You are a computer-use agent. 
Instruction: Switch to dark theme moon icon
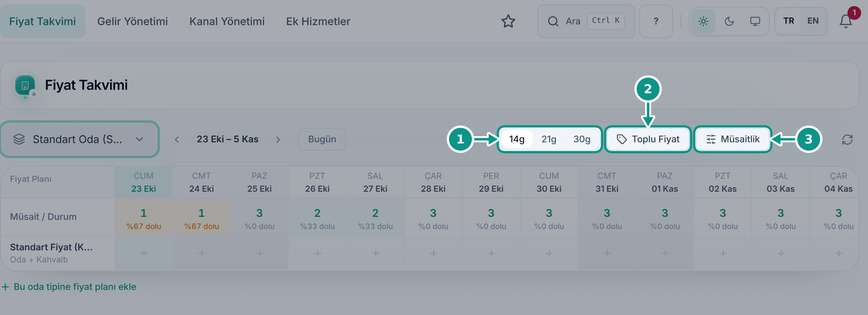(729, 21)
